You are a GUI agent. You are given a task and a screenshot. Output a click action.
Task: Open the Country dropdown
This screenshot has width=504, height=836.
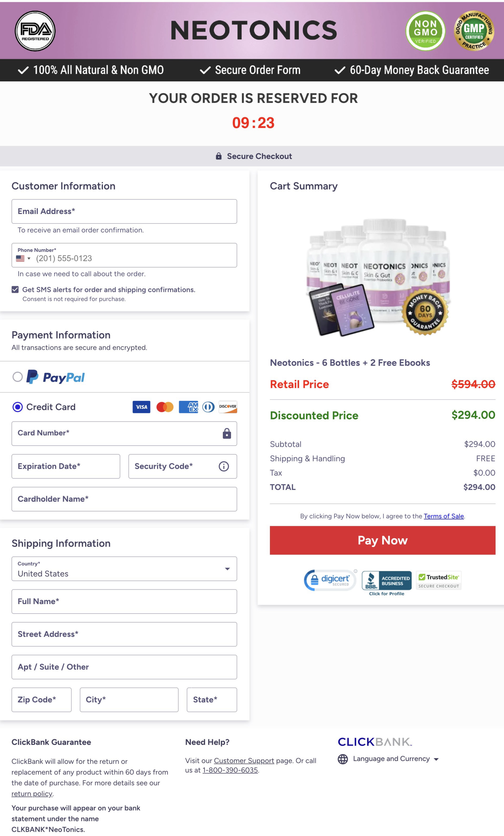(x=227, y=569)
